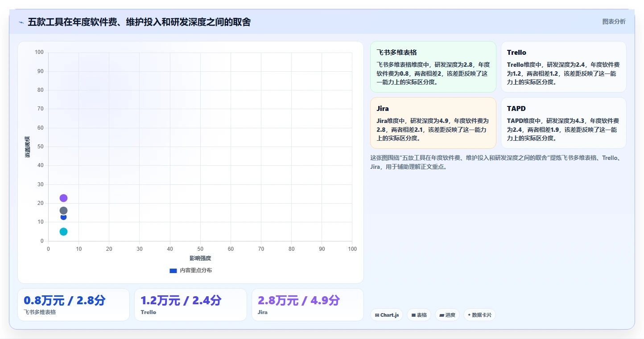The height and width of the screenshot is (339, 644).
Task: Click the 飞书多维表格 label under the first stat
Action: (40, 312)
